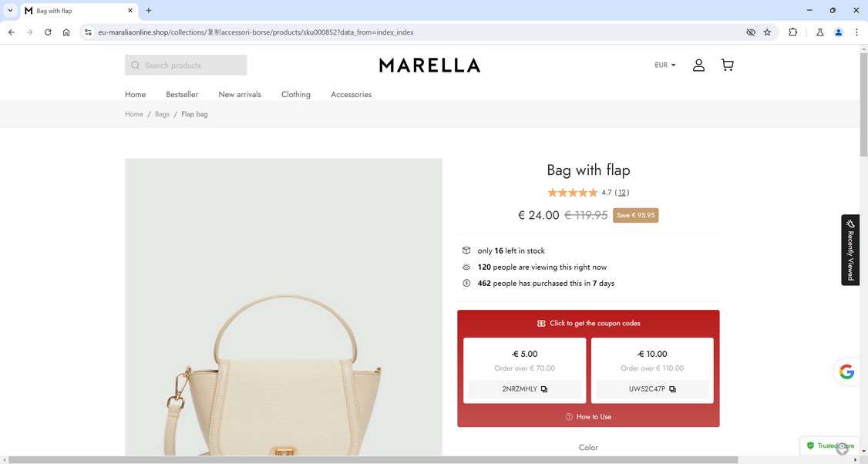The width and height of the screenshot is (868, 464).
Task: Open the Recently Viewed side panel
Action: click(x=850, y=250)
